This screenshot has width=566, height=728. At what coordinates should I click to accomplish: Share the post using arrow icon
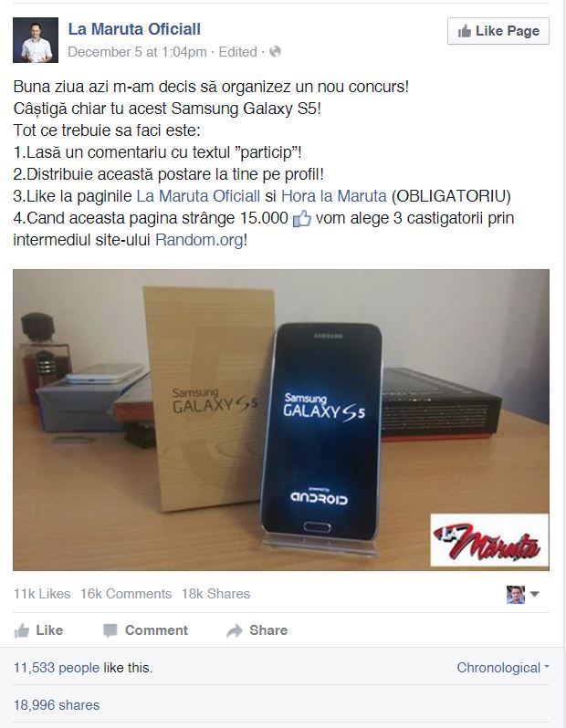pos(235,630)
